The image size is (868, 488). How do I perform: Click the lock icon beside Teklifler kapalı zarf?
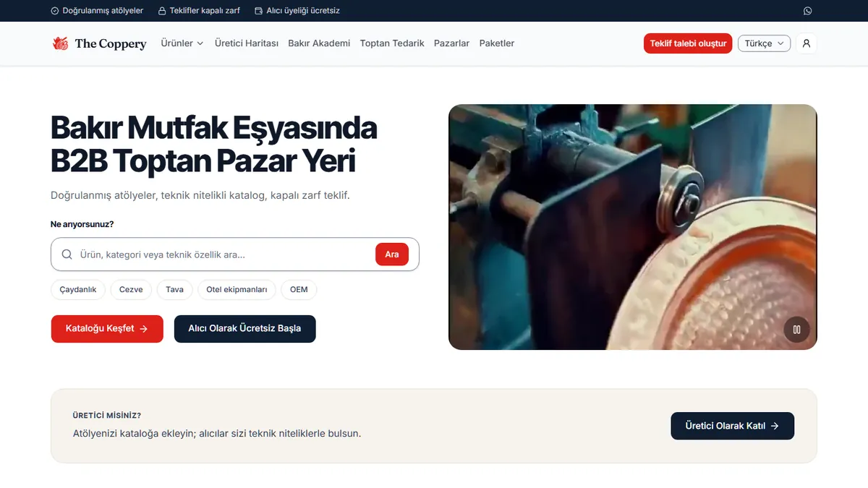pos(162,11)
